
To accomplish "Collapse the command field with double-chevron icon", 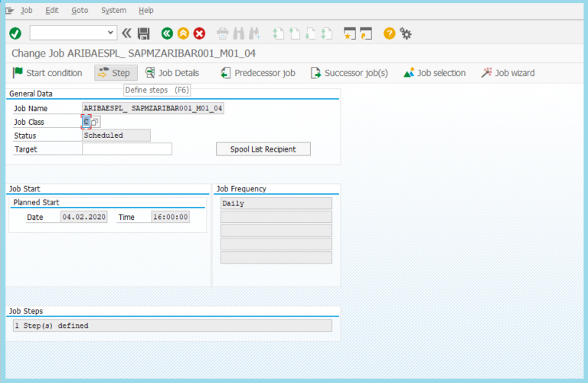I will 127,34.
